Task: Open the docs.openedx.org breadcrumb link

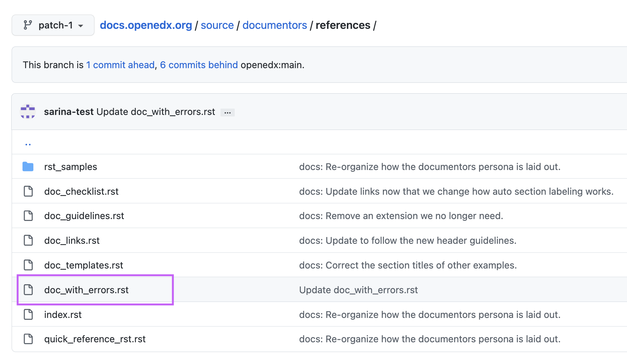Action: (x=145, y=25)
